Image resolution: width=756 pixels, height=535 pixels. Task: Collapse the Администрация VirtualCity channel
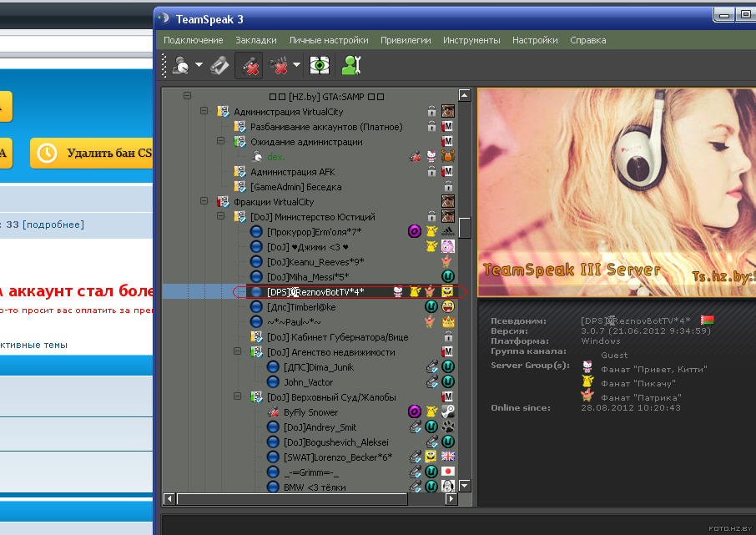(204, 111)
